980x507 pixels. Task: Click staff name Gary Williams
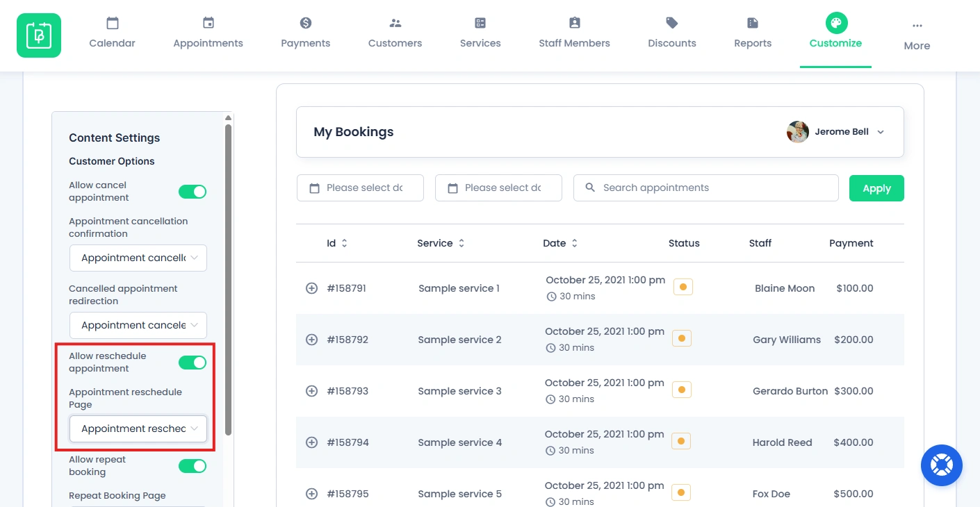pyautogui.click(x=787, y=340)
